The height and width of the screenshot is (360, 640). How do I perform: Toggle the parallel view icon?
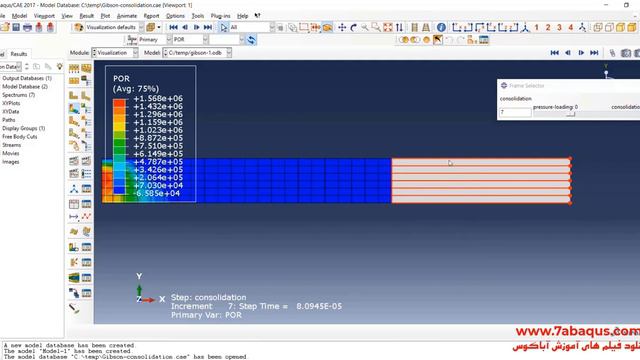[x=414, y=27]
